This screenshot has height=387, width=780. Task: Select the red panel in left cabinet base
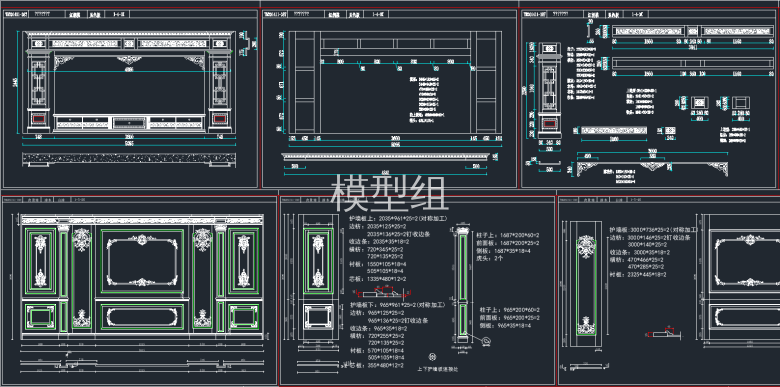pos(38,118)
